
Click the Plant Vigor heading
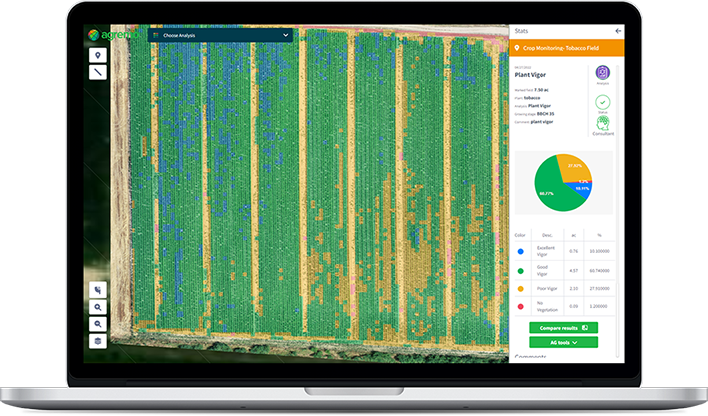530,75
